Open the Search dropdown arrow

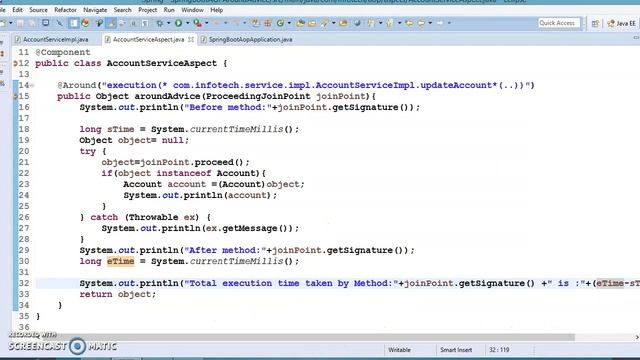333,23
